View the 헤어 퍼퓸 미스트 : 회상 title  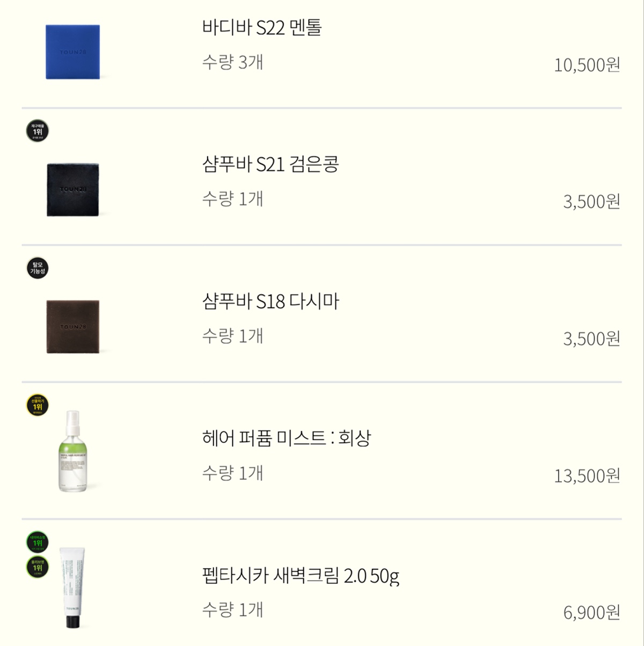coord(287,438)
